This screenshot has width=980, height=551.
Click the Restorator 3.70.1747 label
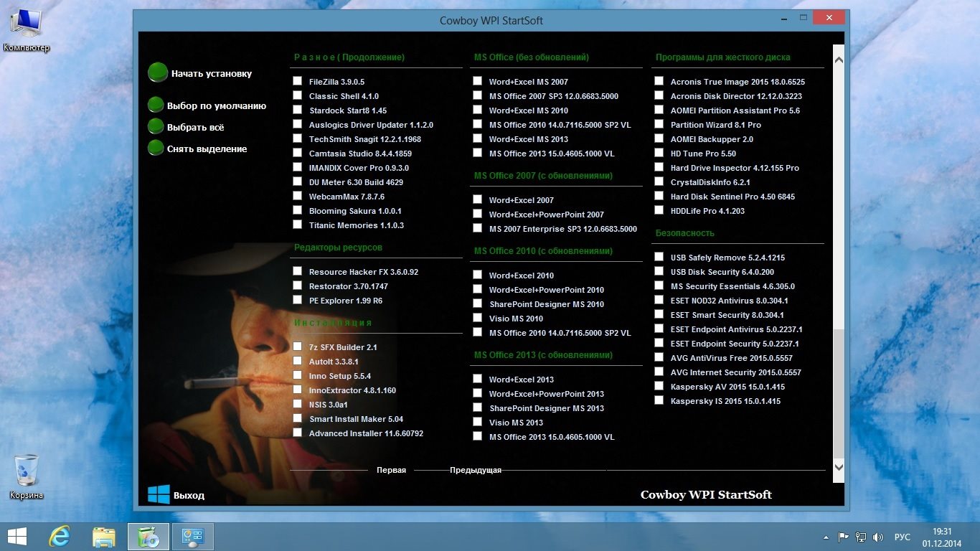click(x=349, y=286)
